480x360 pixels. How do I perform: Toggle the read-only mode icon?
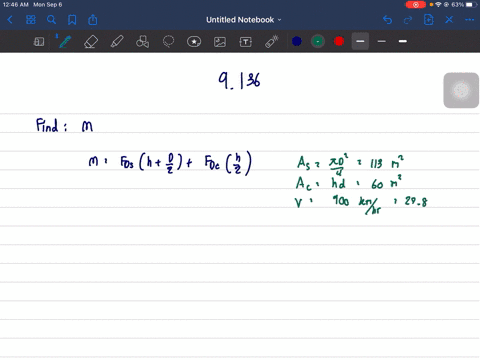coord(39,42)
